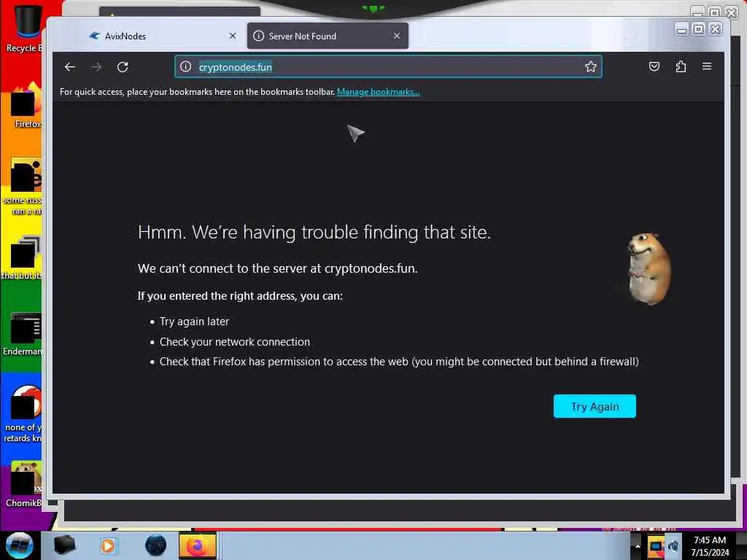The image size is (747, 560).
Task: Click the hamster image on the page
Action: 649,268
